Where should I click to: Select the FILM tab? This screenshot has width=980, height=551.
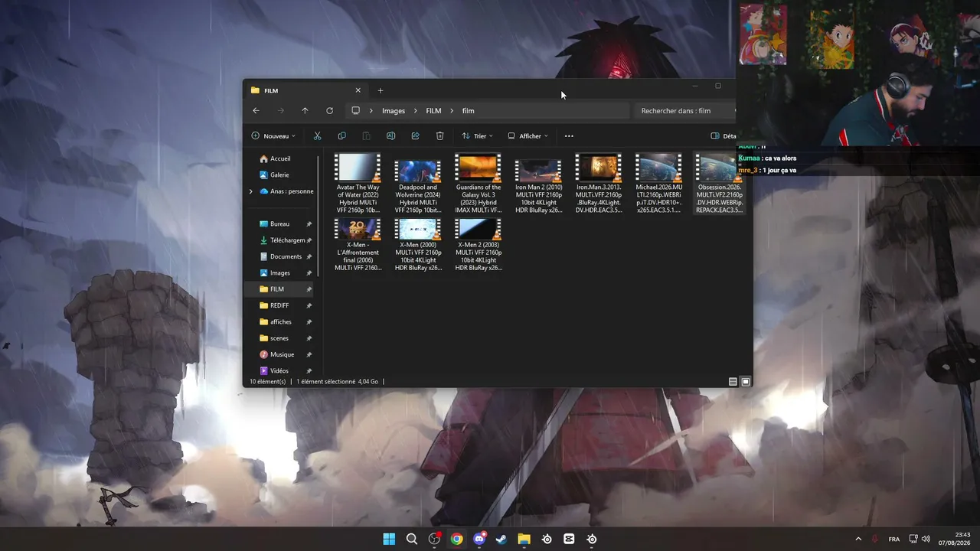coord(305,90)
